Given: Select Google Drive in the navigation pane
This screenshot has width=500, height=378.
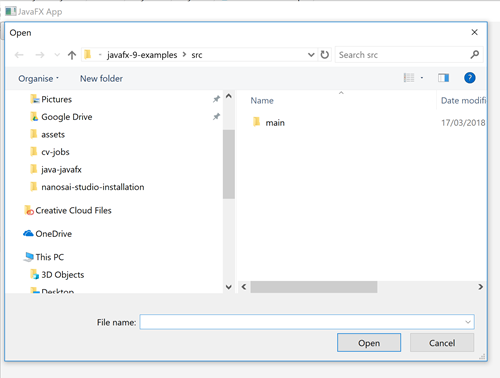Looking at the screenshot, I should 67,117.
